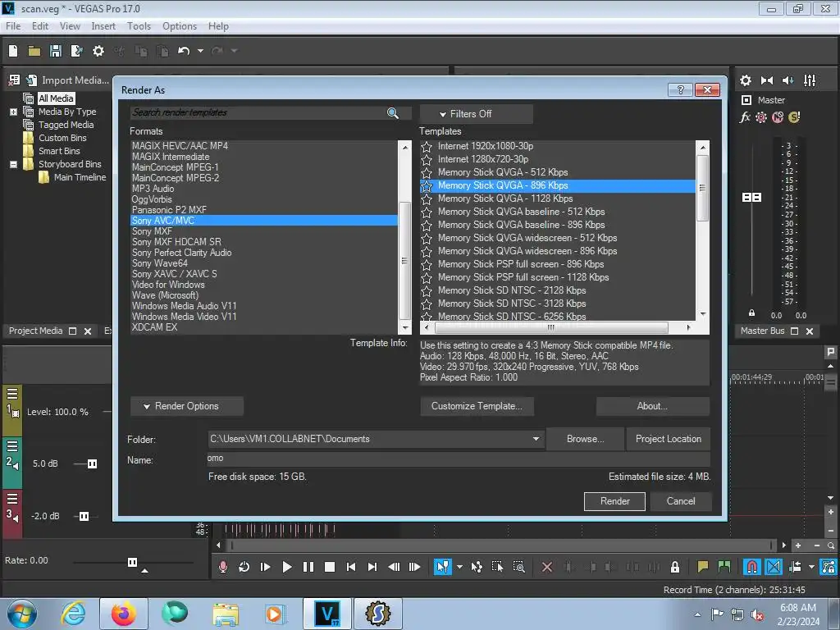
Task: Click Import Media icon in Project Media
Action: [32, 80]
